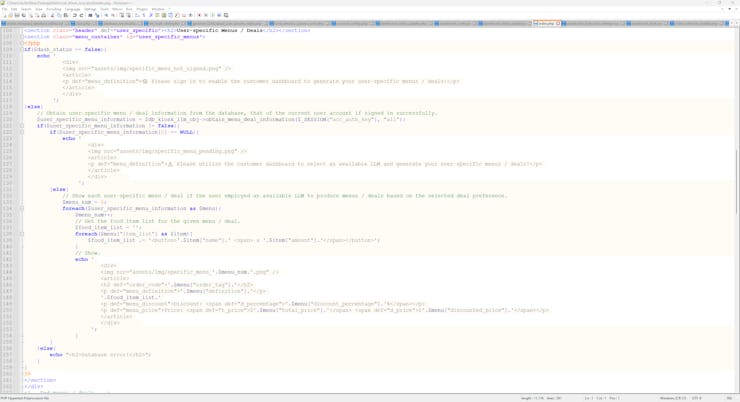
Task: Save the current recorded macro
Action: coord(226,15)
